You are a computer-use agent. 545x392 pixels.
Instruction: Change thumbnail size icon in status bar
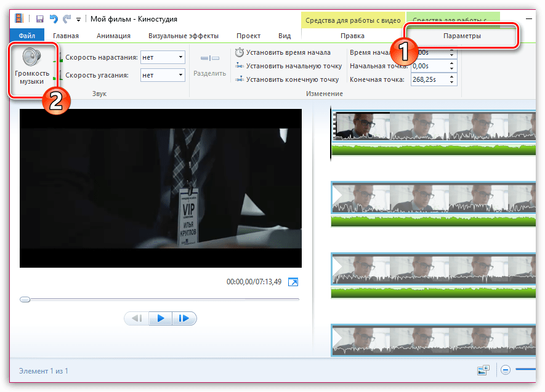483,370
